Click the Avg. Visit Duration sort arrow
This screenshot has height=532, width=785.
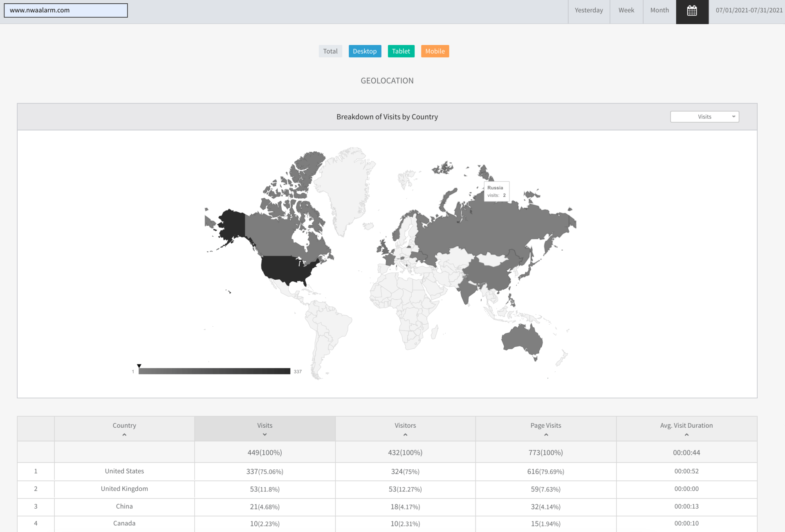(x=686, y=435)
